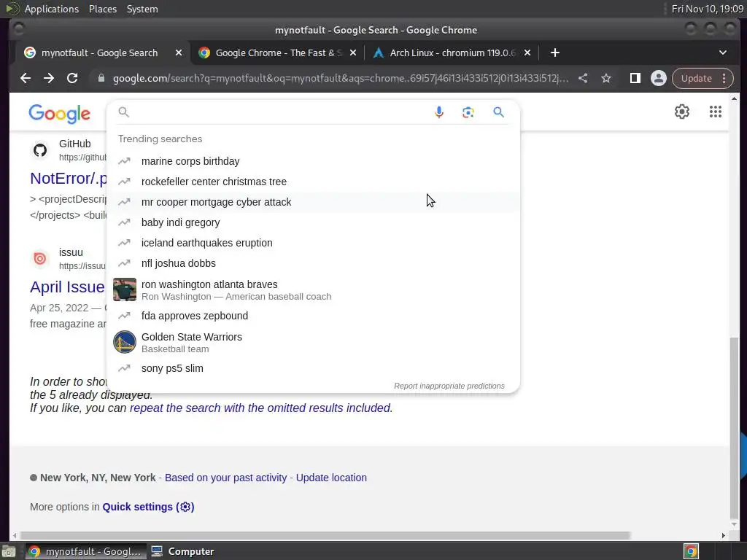Open the System menu
The height and width of the screenshot is (560, 747).
click(x=142, y=9)
